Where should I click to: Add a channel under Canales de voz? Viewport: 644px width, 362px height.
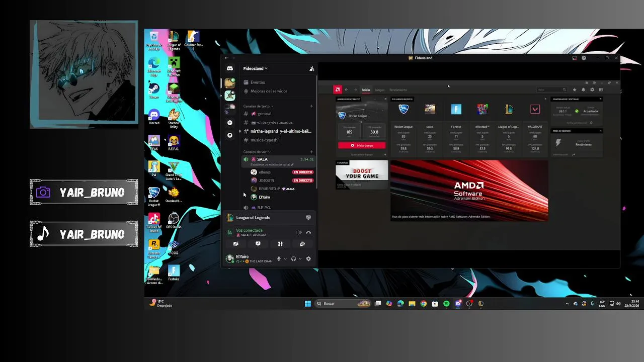[311, 152]
